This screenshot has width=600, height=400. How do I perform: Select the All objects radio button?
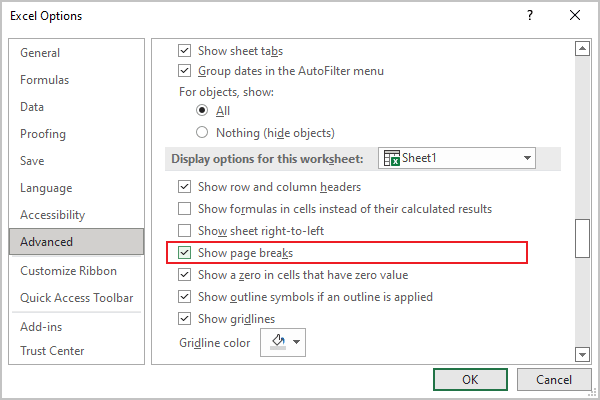(202, 111)
